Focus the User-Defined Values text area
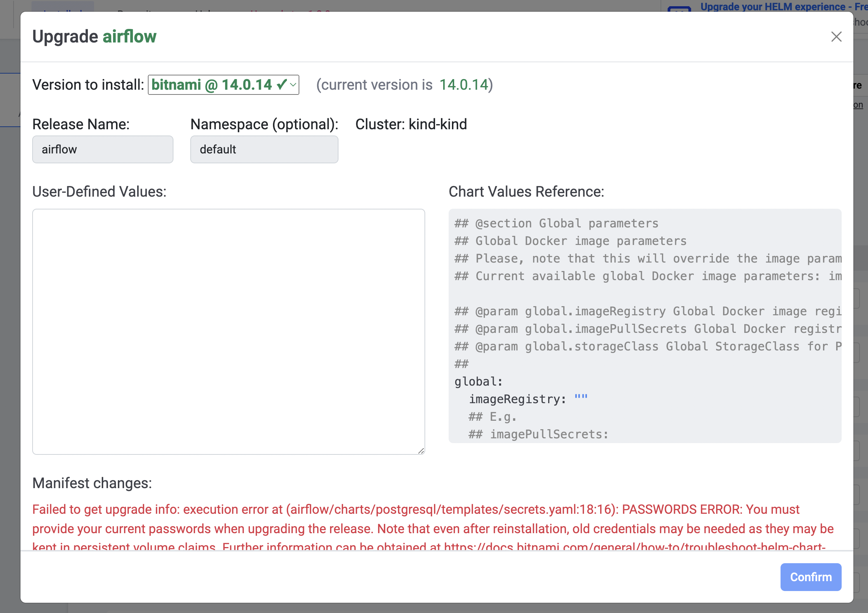The width and height of the screenshot is (868, 613). coord(229,331)
